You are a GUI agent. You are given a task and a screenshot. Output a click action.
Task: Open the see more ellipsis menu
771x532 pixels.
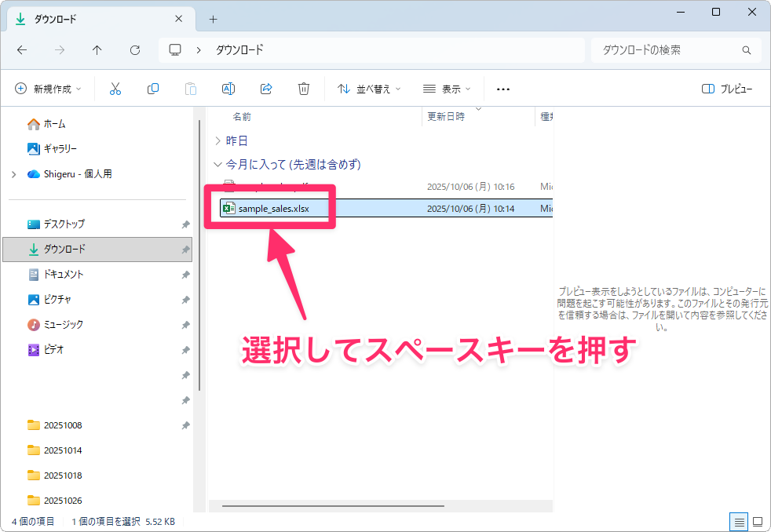point(503,89)
